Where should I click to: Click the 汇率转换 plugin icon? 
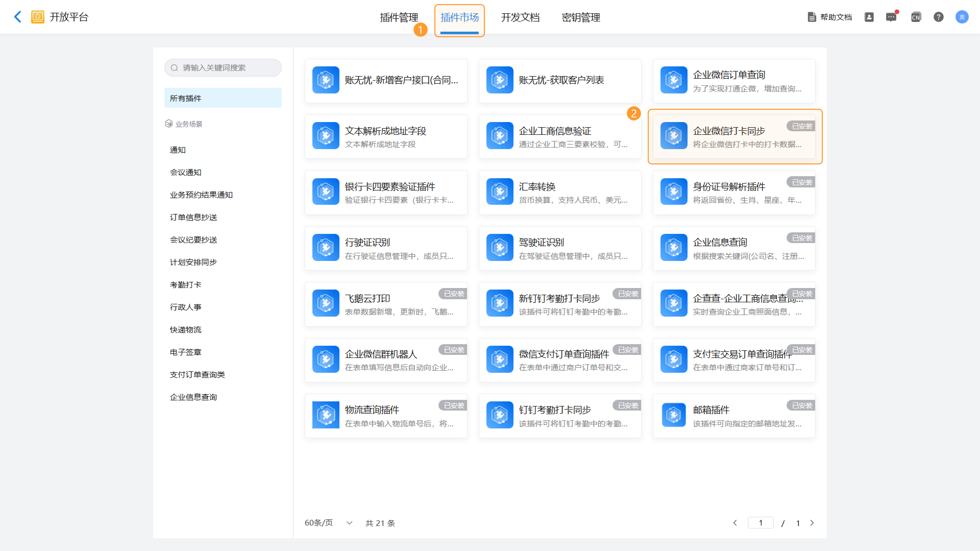[500, 191]
